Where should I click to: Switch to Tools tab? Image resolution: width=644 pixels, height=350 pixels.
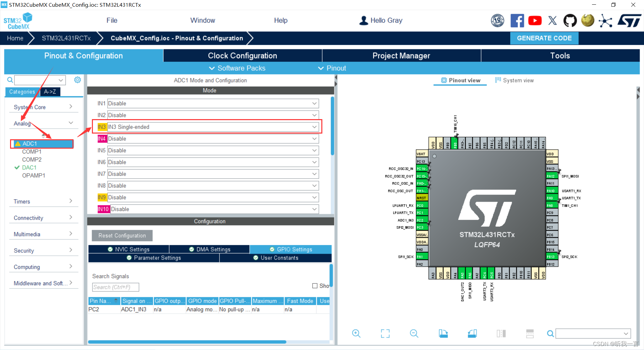(x=560, y=56)
